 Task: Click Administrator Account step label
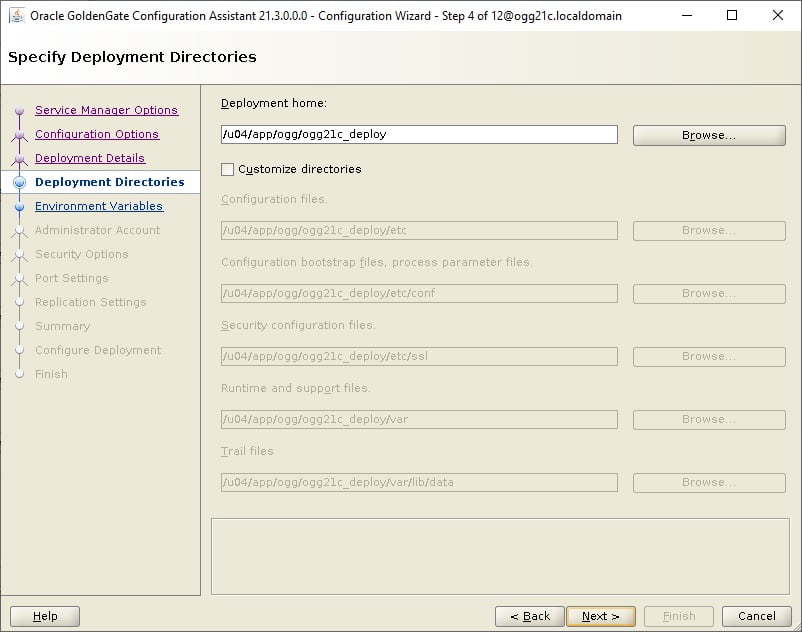pyautogui.click(x=97, y=230)
